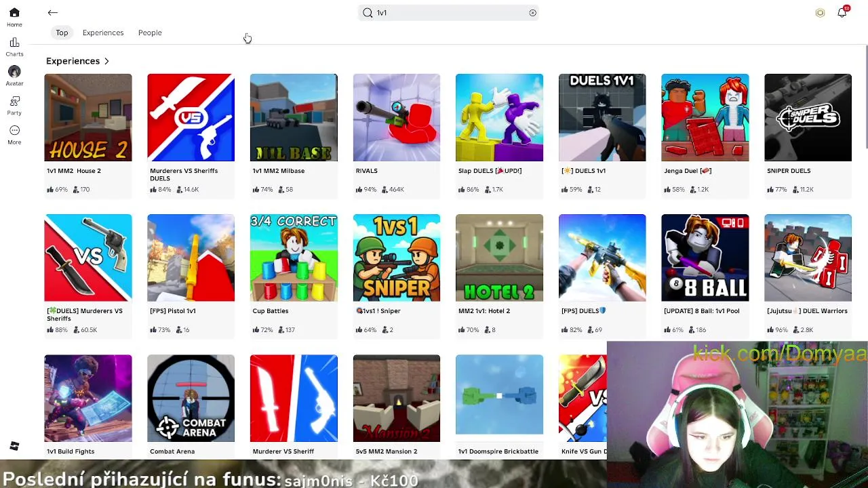Open the RIVALS game thumbnail
This screenshot has height=488, width=868.
pyautogui.click(x=397, y=117)
